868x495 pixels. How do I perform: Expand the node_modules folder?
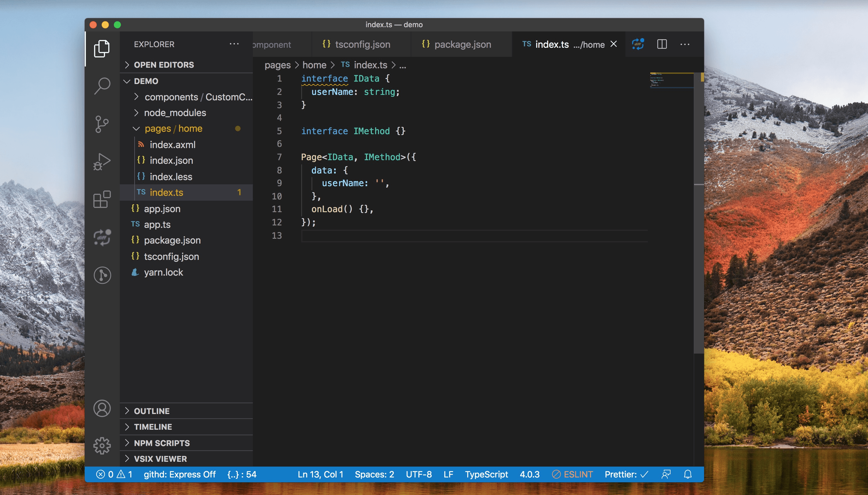(186, 112)
